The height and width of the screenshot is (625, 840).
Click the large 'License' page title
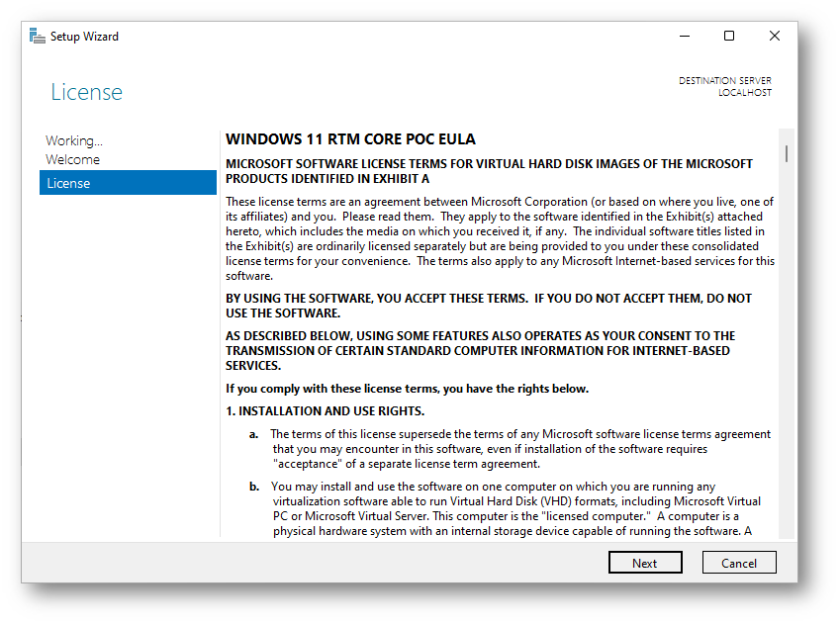point(87,92)
